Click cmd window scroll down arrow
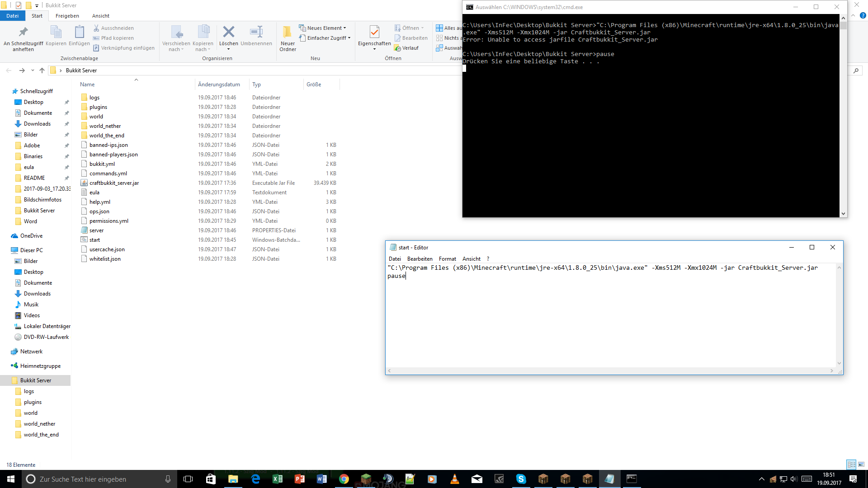The image size is (868, 488). [843, 214]
